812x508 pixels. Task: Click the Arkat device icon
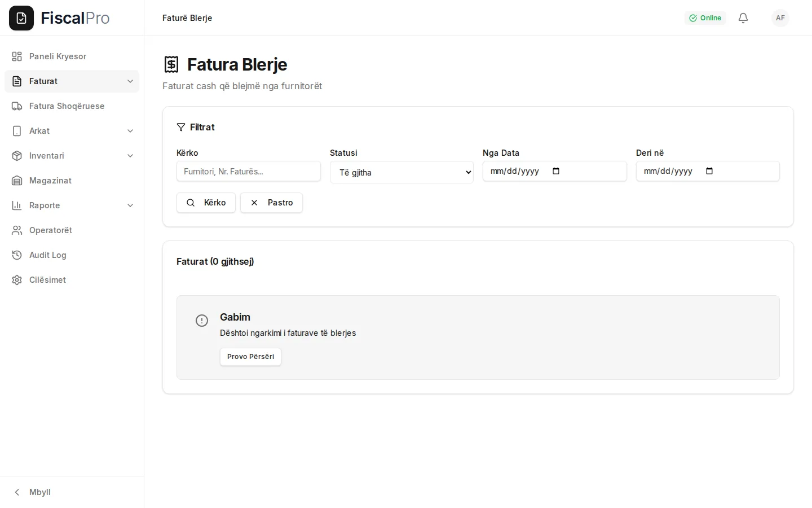17,131
